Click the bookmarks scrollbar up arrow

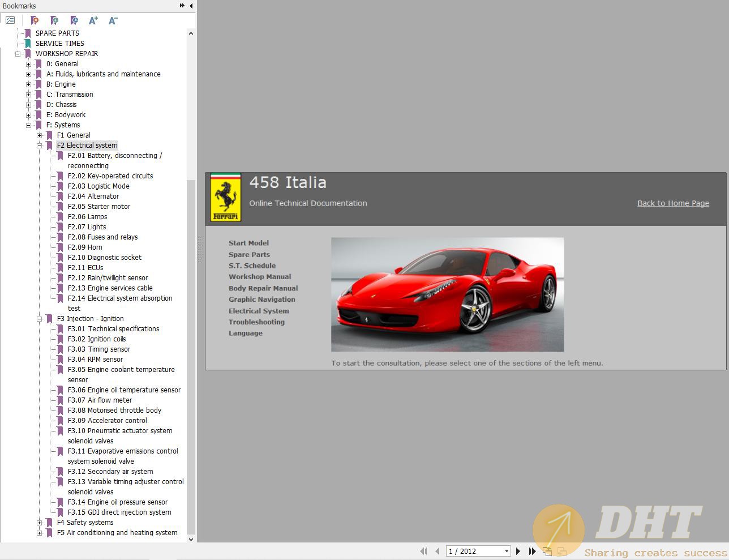[191, 33]
